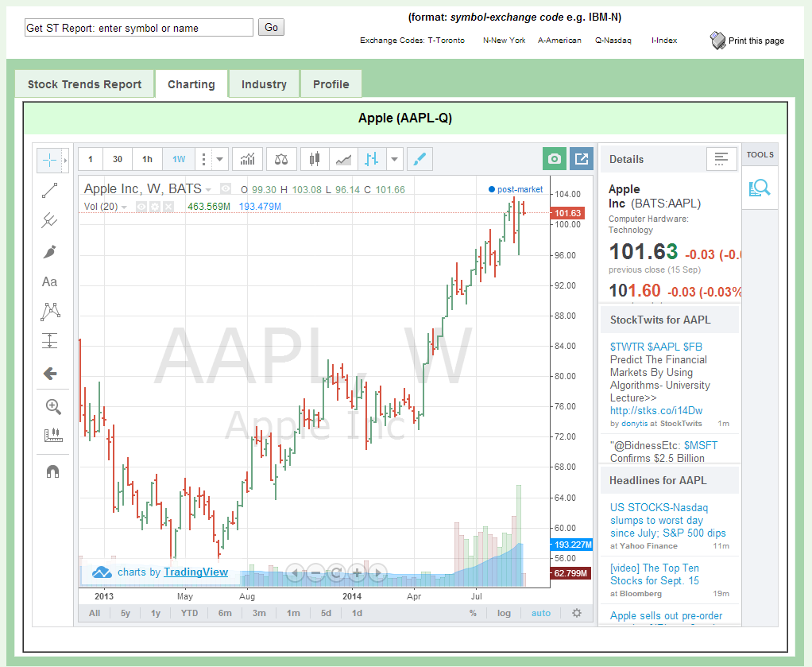This screenshot has width=812, height=667.
Task: Reset chart view with circular arrow
Action: point(336,573)
